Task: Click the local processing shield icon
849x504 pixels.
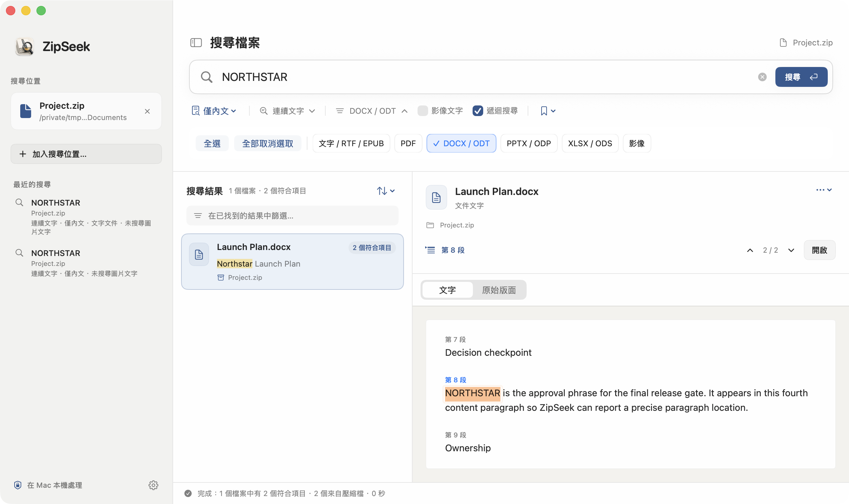Action: (18, 485)
